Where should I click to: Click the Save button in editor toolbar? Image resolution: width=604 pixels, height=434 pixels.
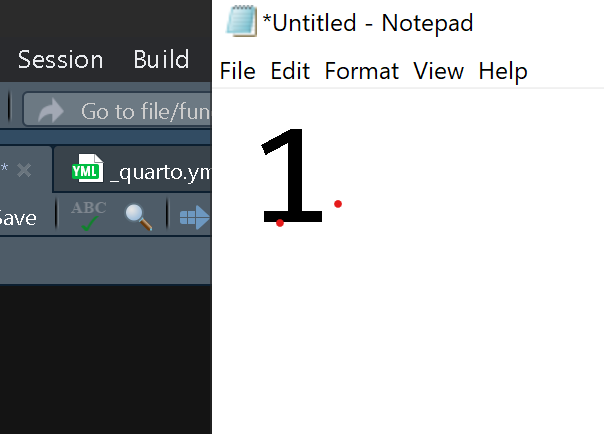pos(17,218)
